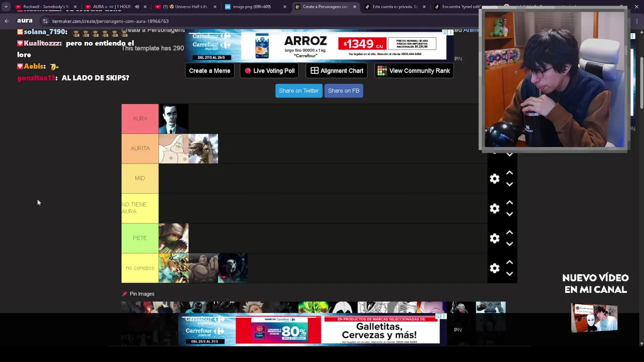
Task: Share the tier list on Twitter
Action: click(299, 90)
